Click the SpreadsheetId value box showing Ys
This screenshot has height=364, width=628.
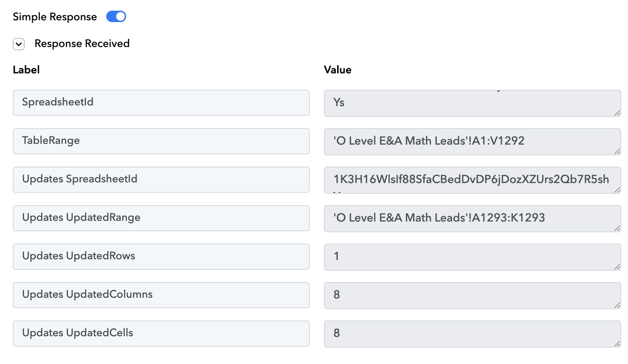pyautogui.click(x=472, y=103)
